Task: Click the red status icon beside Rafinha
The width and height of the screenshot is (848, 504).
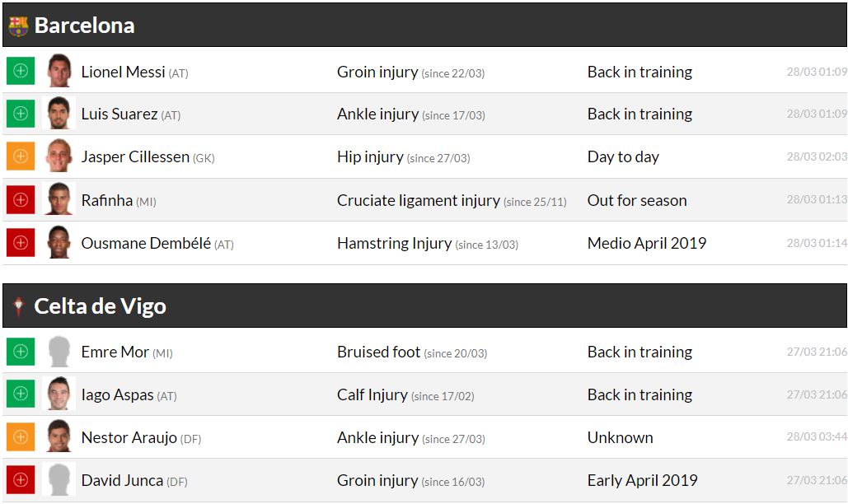Action: click(21, 200)
